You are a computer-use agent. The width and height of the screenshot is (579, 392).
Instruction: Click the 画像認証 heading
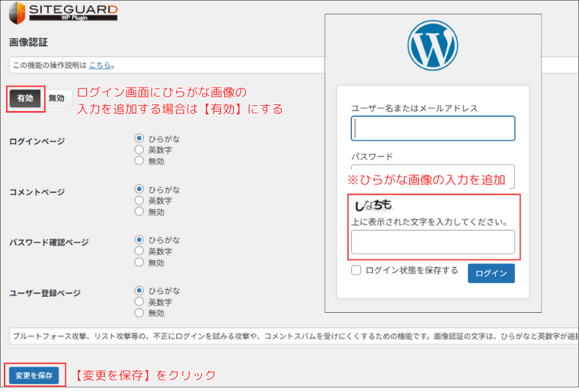[x=28, y=43]
